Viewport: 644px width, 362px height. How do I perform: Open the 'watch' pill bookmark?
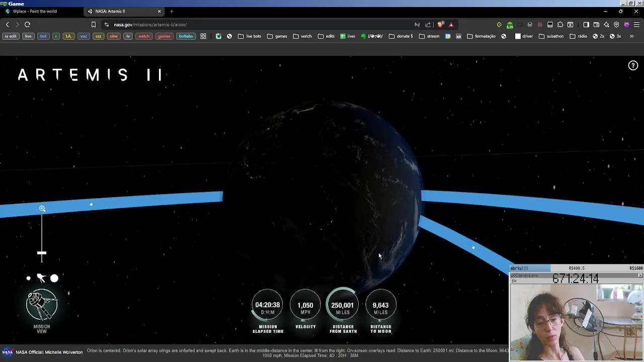point(144,36)
